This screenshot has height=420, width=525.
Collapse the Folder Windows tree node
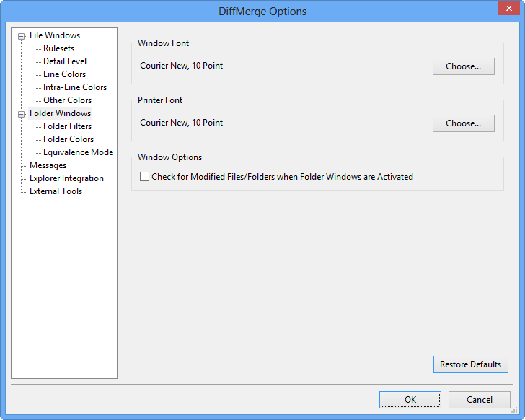(x=22, y=114)
